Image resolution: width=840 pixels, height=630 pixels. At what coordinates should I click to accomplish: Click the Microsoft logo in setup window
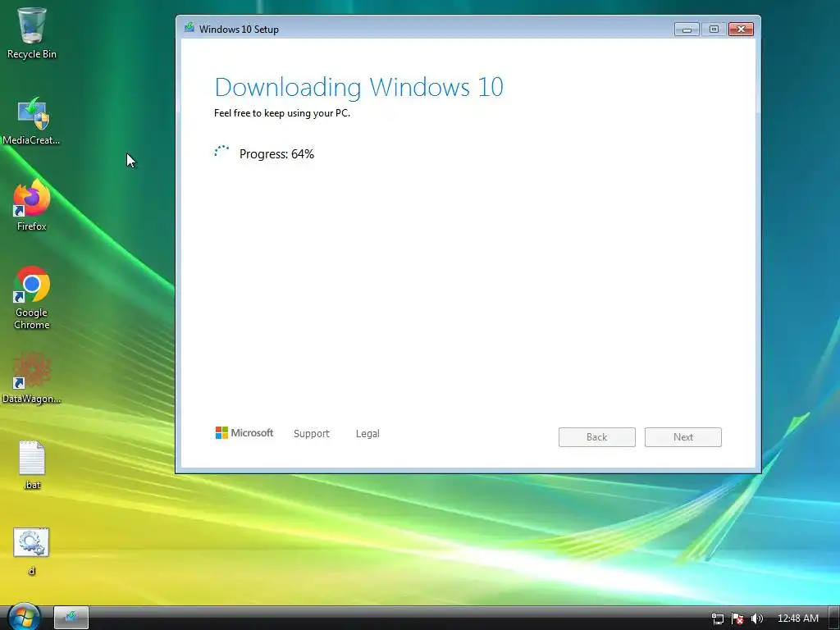pos(244,433)
